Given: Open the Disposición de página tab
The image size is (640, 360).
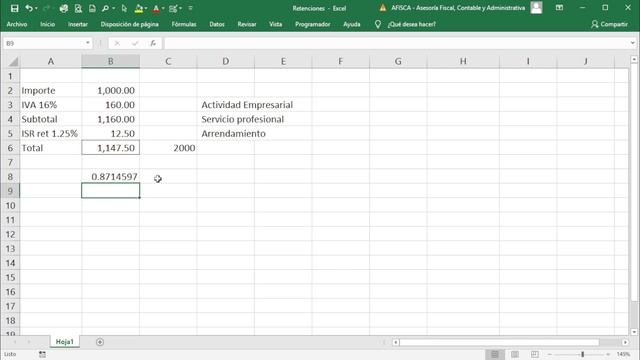Looking at the screenshot, I should 129,24.
